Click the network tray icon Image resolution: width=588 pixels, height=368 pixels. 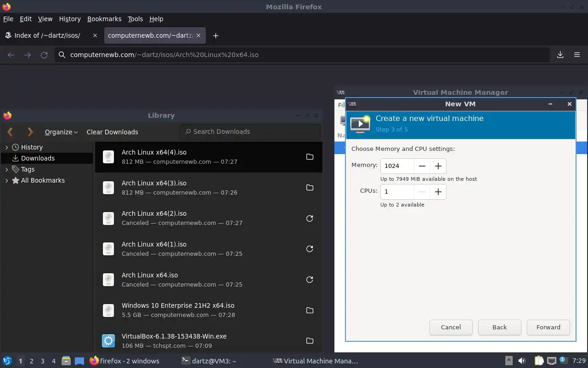[x=552, y=361]
